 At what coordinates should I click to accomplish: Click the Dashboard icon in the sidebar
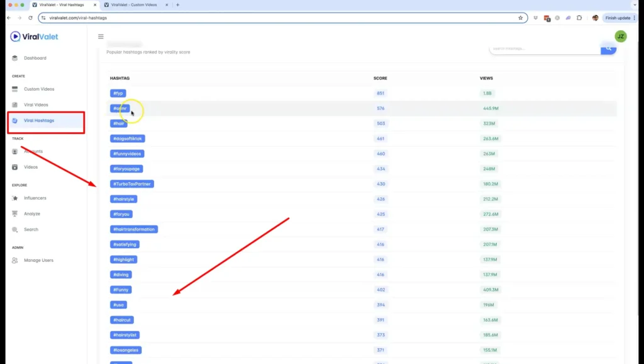[15, 58]
